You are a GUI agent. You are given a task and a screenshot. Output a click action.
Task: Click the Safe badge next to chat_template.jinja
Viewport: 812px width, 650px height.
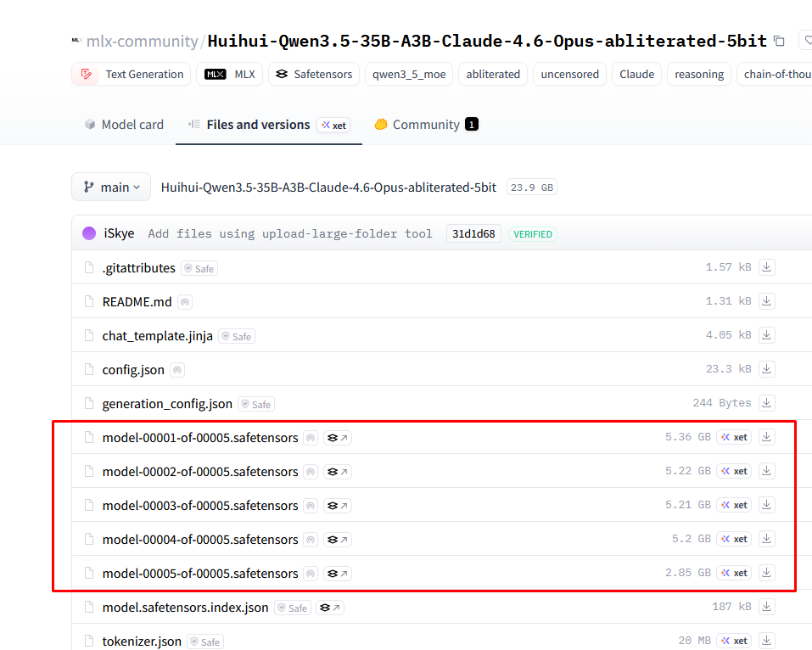[x=237, y=337]
